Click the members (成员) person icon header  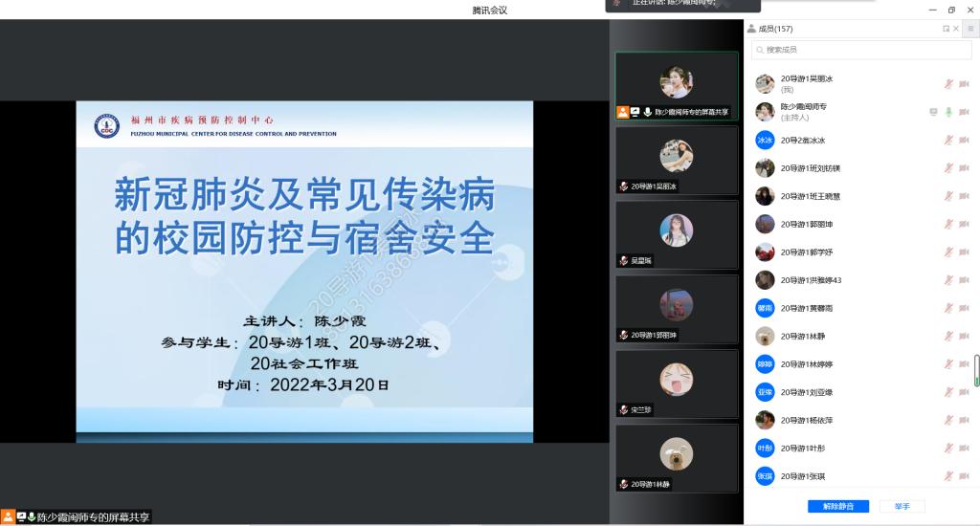(x=751, y=29)
